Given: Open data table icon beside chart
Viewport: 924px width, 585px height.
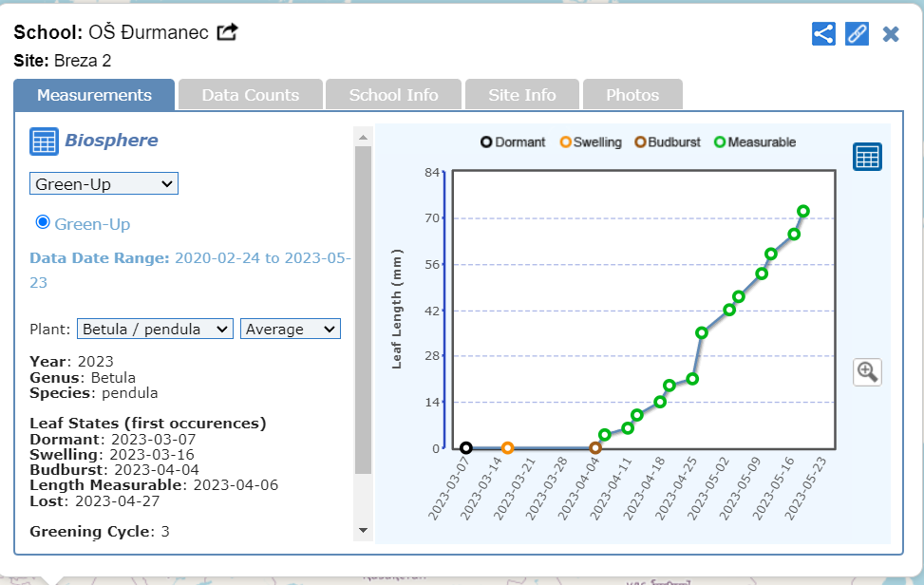Looking at the screenshot, I should pos(867,157).
